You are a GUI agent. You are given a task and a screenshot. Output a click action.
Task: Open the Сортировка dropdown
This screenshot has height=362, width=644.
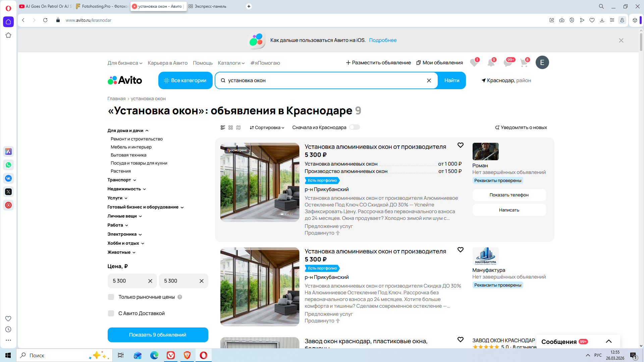267,127
